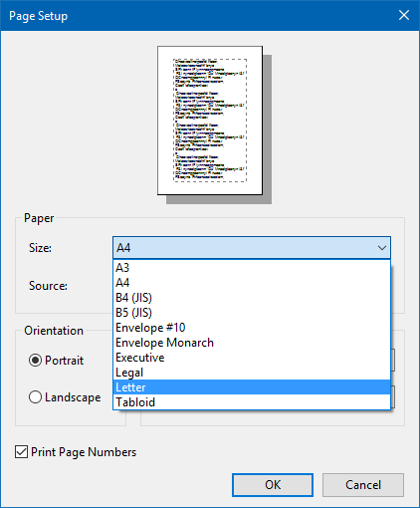Choose A4 in the dropdown list
This screenshot has width=420, height=508.
tap(252, 283)
